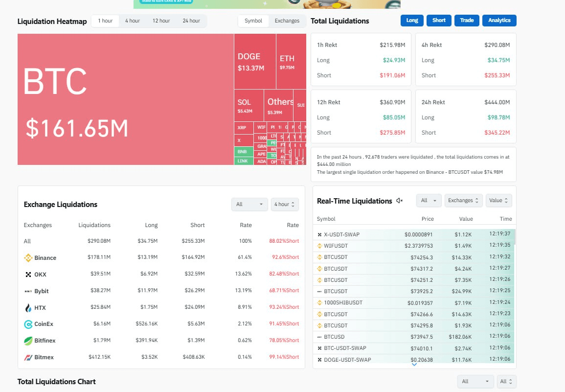Select the 12 hour heatmap tab

[161, 21]
